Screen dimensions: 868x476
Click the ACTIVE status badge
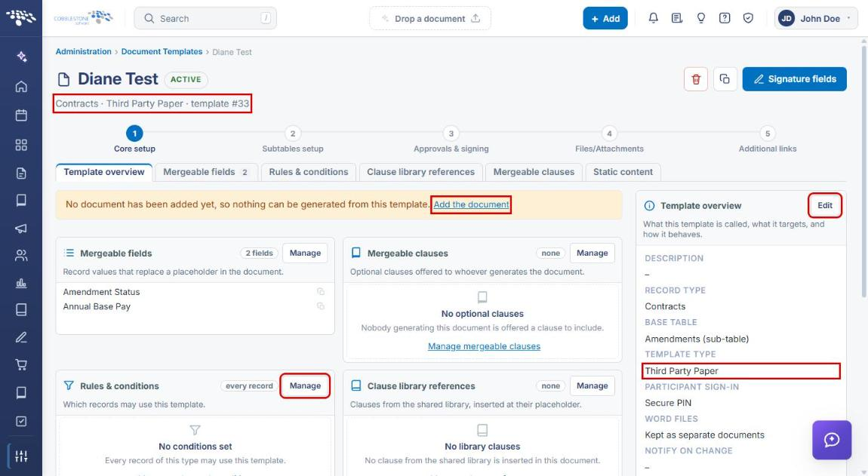point(186,80)
